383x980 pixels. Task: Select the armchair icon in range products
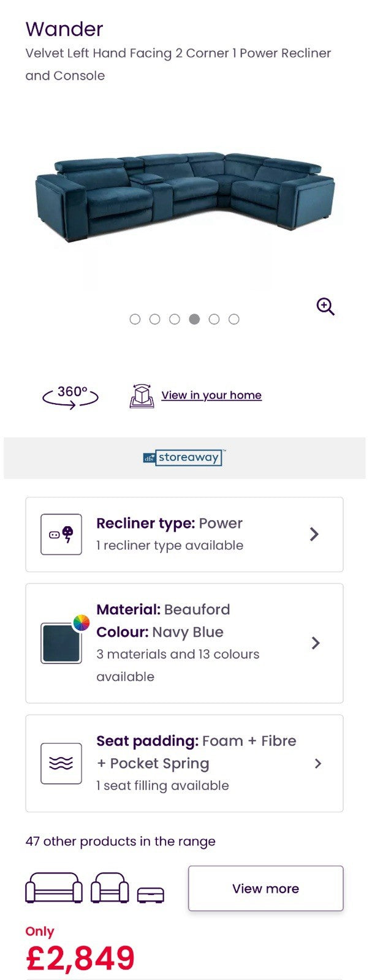click(x=110, y=888)
